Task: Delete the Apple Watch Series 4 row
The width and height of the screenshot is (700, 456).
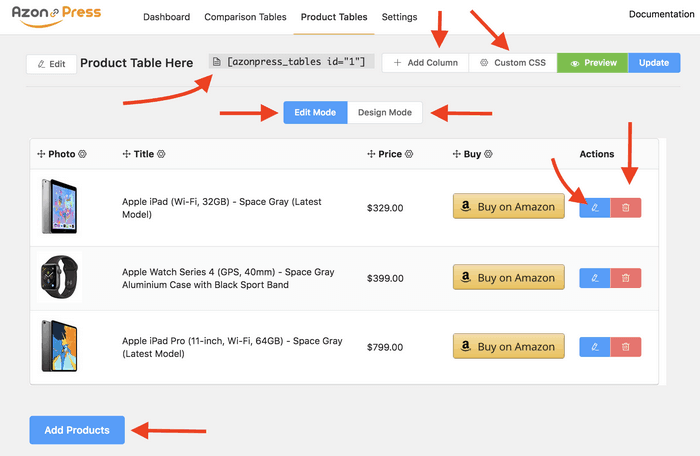Action: pyautogui.click(x=626, y=278)
